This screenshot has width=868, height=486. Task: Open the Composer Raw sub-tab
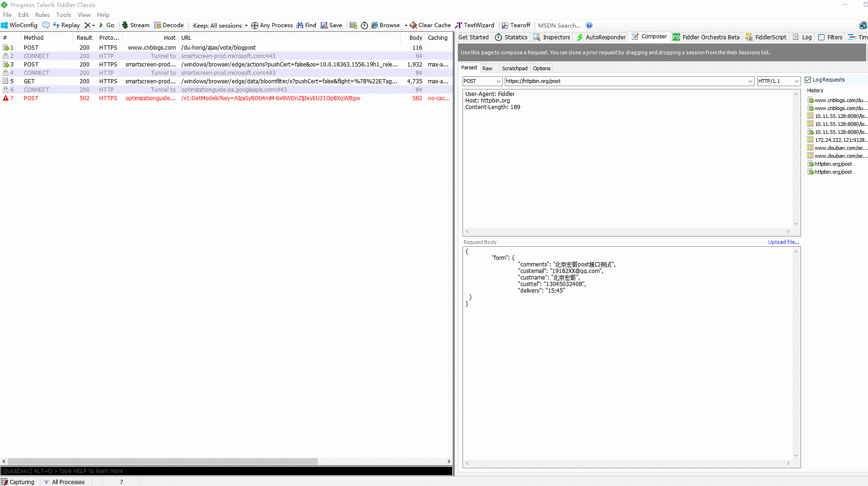point(487,68)
